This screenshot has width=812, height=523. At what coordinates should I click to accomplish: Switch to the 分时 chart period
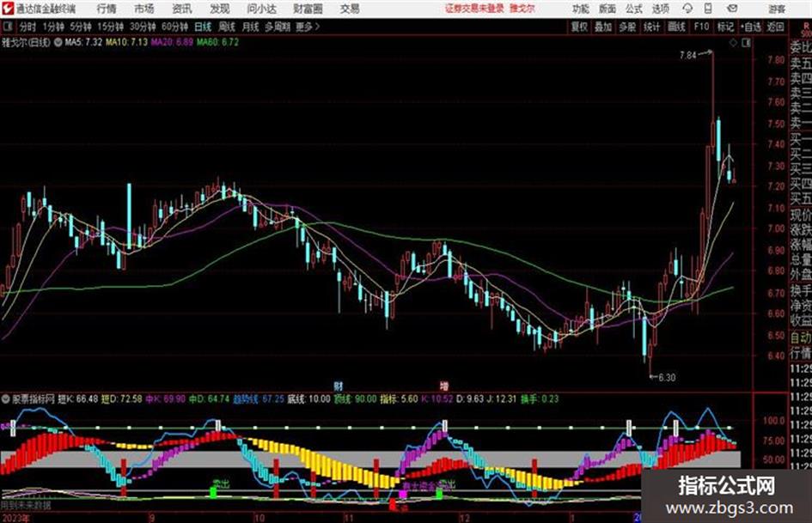click(x=28, y=27)
